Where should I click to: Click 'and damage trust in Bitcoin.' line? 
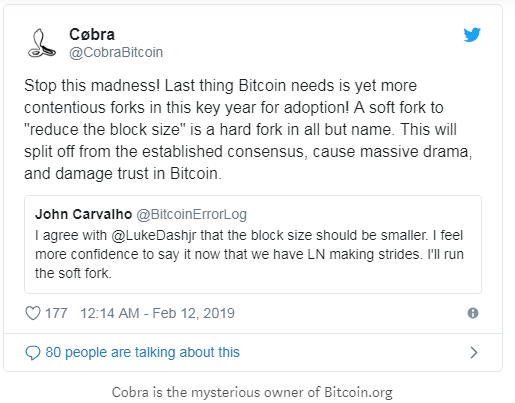(x=123, y=174)
